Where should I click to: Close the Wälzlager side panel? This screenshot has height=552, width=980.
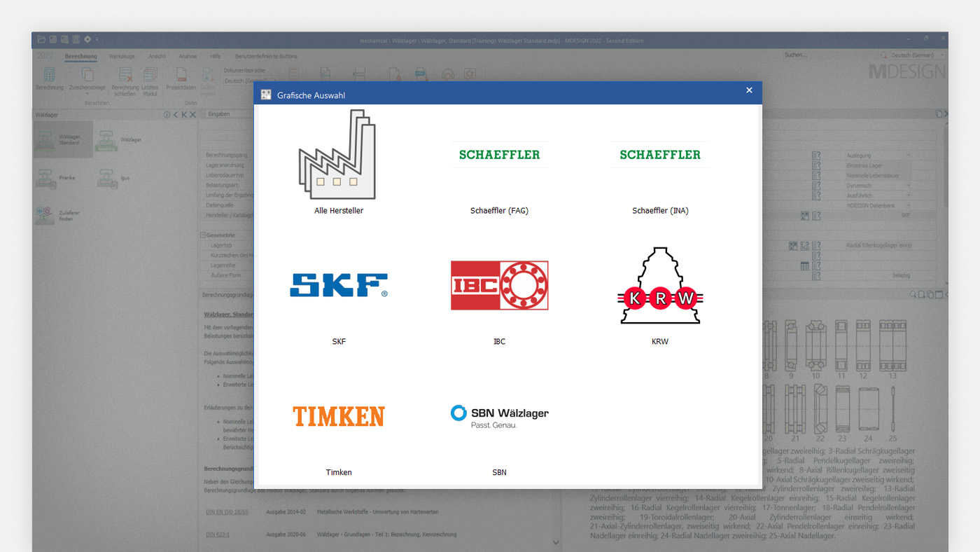pos(192,114)
